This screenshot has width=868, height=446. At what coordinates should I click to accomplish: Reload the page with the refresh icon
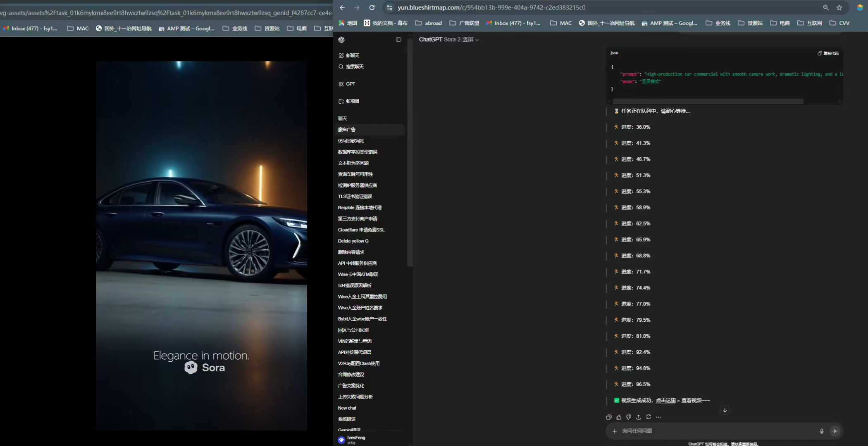click(372, 7)
